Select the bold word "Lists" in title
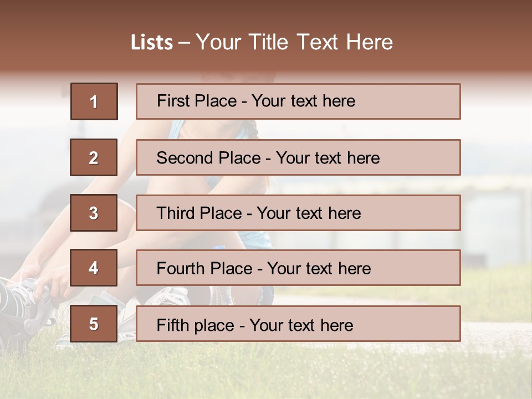Screen dimensions: 532x399 (x=151, y=43)
